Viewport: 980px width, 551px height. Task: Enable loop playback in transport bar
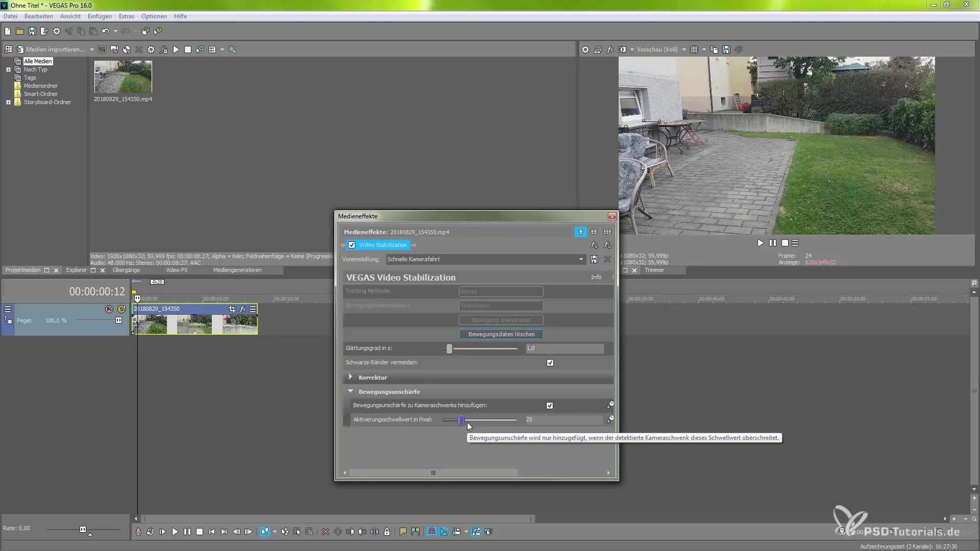(151, 532)
